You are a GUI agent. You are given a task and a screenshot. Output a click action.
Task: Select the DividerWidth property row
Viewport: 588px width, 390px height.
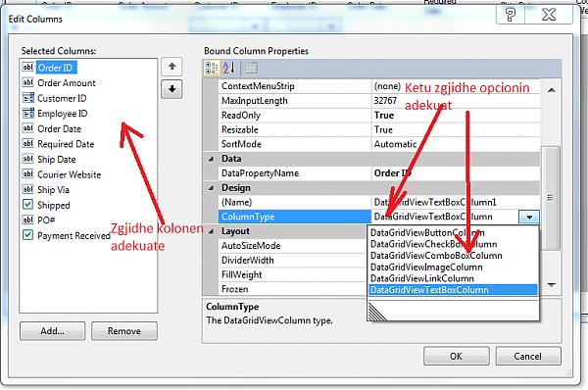[x=292, y=261]
